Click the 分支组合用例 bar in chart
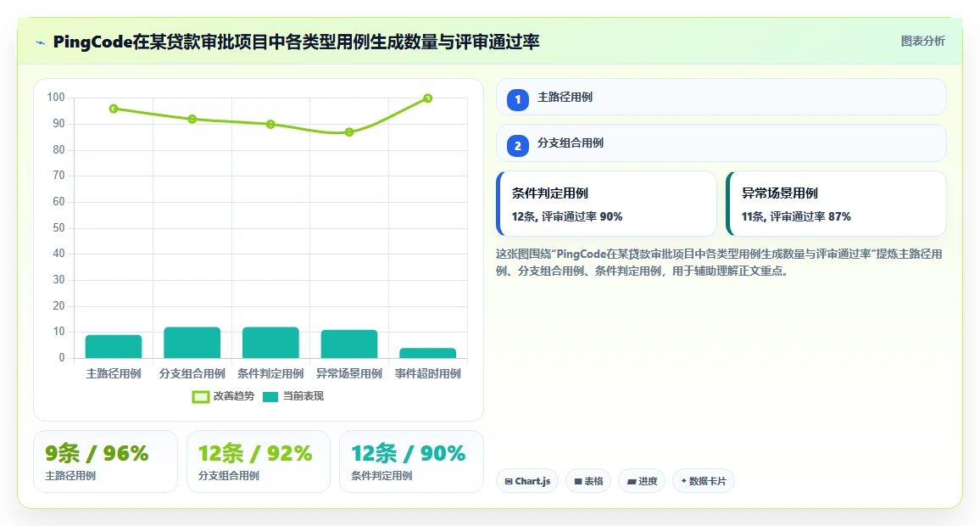Screen dimensions: 980x526 point(192,343)
